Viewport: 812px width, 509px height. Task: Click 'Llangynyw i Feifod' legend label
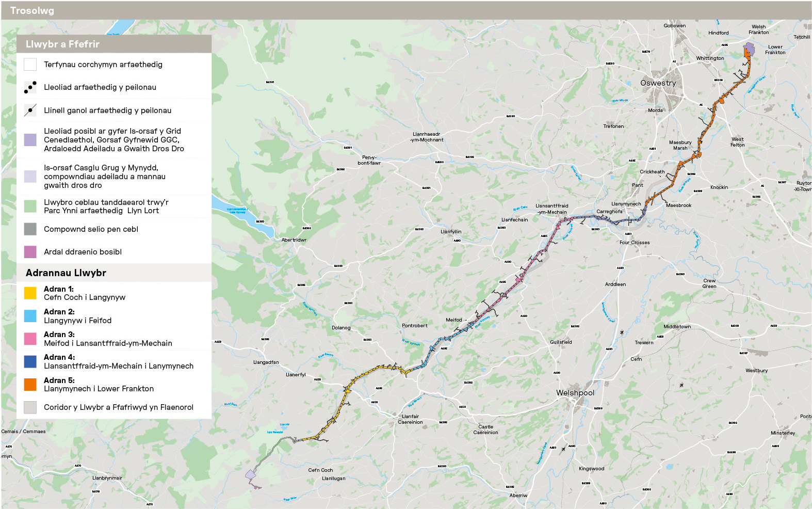pyautogui.click(x=78, y=321)
